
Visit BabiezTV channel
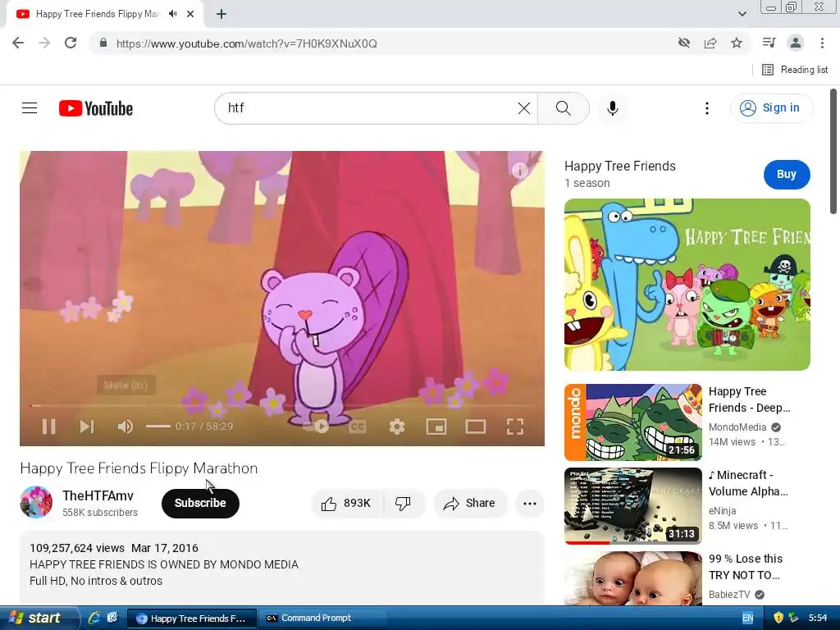click(729, 595)
